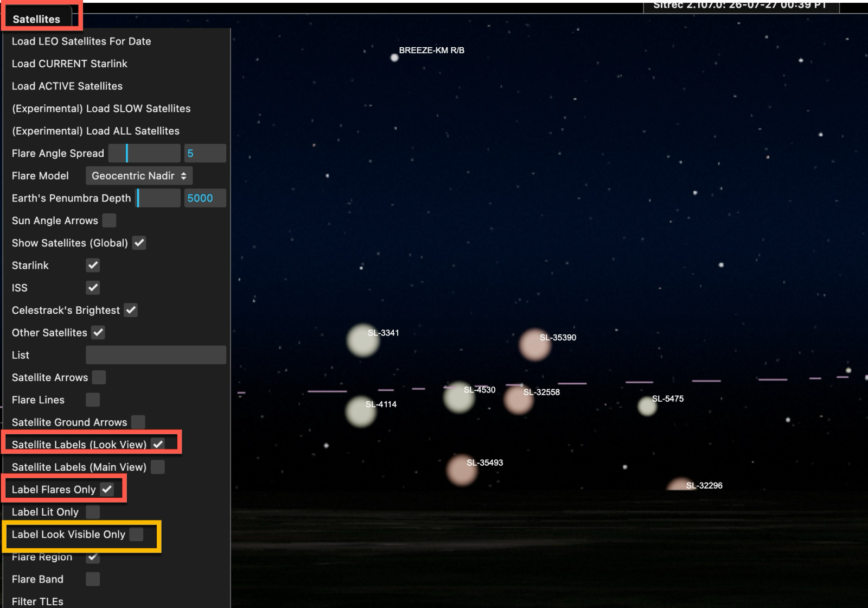Click the BREEZE-KM R/B satellite label
This screenshot has width=868, height=608.
coord(432,50)
